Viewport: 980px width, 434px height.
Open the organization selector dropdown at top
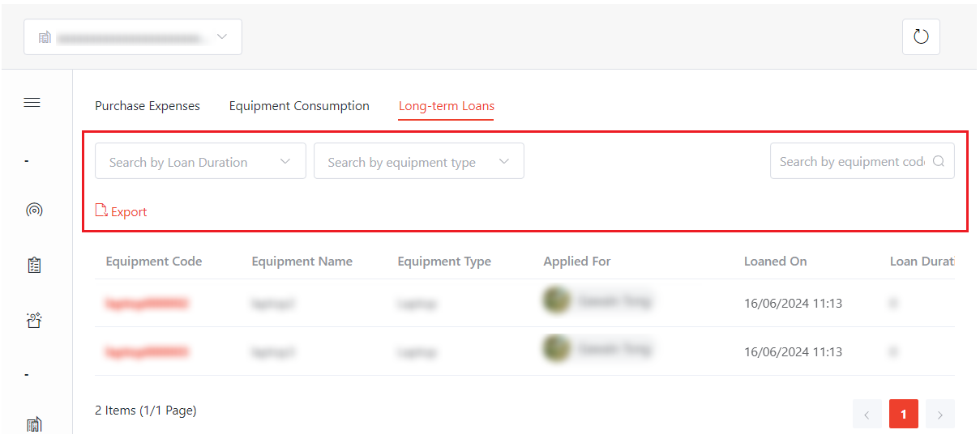133,37
